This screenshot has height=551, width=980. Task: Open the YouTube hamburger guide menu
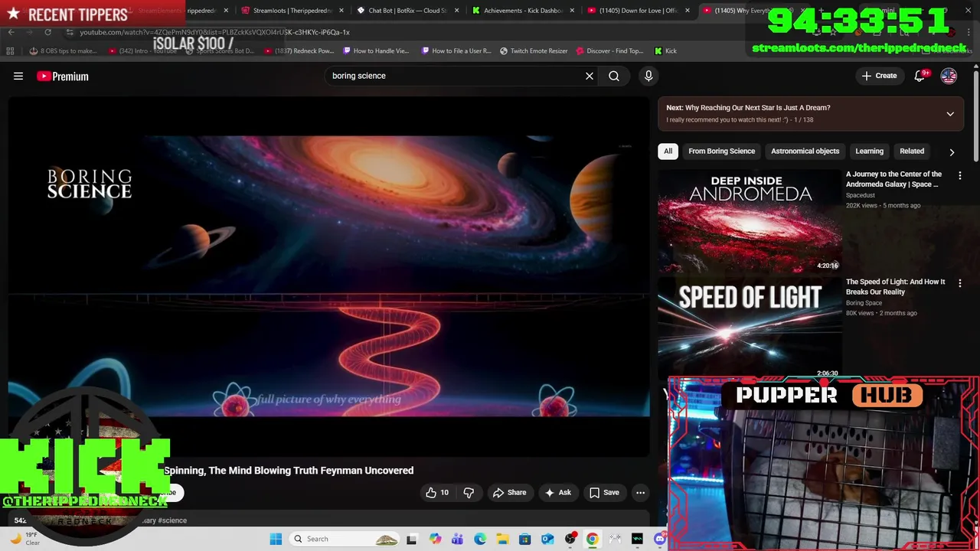click(18, 76)
